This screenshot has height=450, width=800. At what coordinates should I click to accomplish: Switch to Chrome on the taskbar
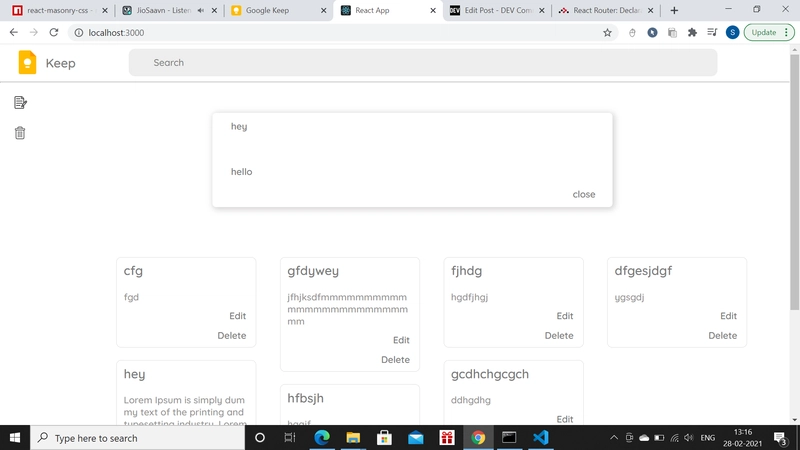click(478, 438)
